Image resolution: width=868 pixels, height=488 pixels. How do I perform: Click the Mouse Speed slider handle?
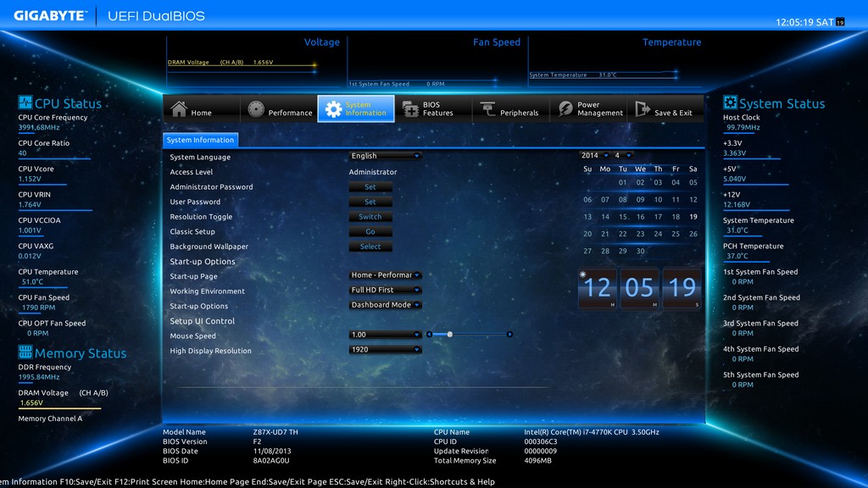tap(450, 334)
